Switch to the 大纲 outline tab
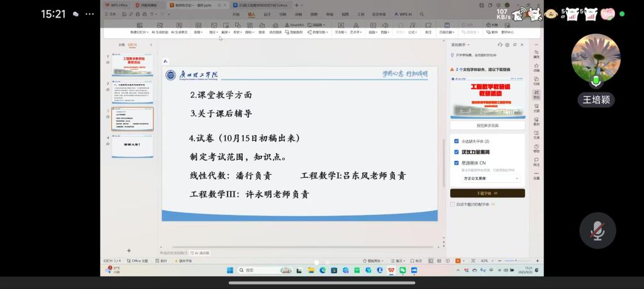This screenshot has height=289, width=644. tap(121, 45)
